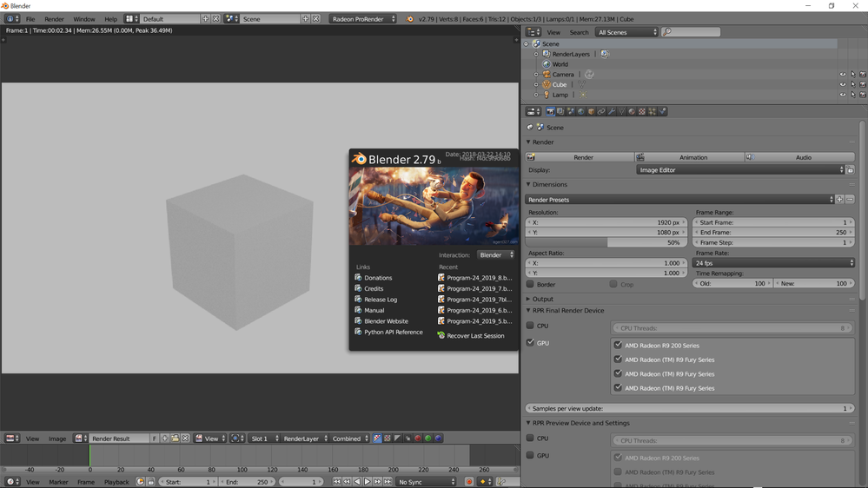
Task: Open the render engine Radeon ProRender dropdown
Action: pyautogui.click(x=363, y=19)
